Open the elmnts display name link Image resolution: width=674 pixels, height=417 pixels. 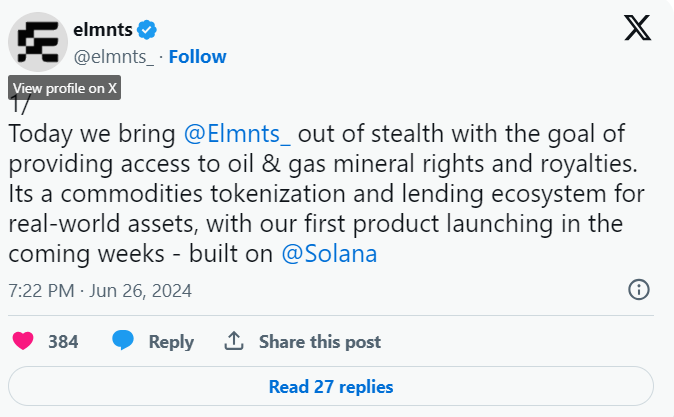(x=103, y=30)
